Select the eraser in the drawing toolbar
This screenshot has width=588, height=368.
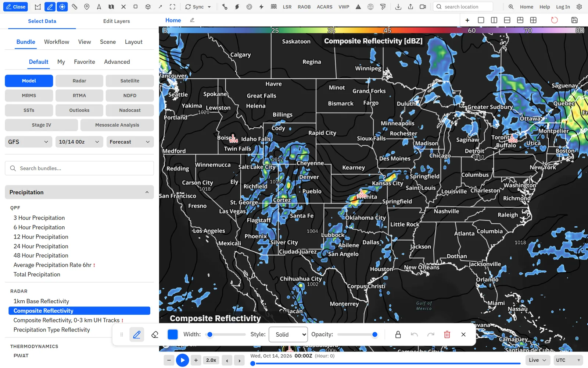click(x=155, y=335)
